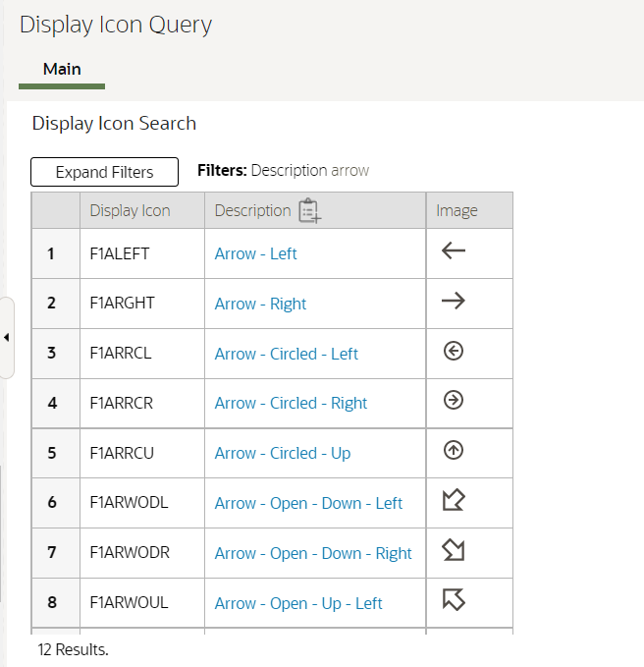Click the open up-left arrow icon
Viewport: 644px width, 667px height.
tap(454, 600)
